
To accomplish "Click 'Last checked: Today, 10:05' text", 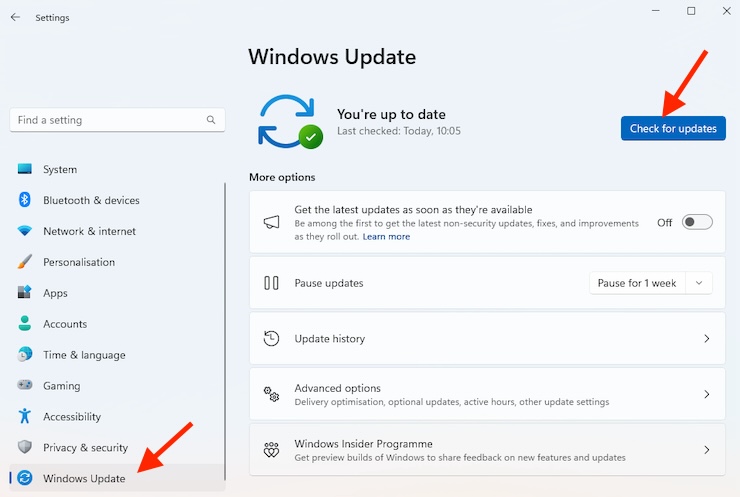I will coord(399,131).
